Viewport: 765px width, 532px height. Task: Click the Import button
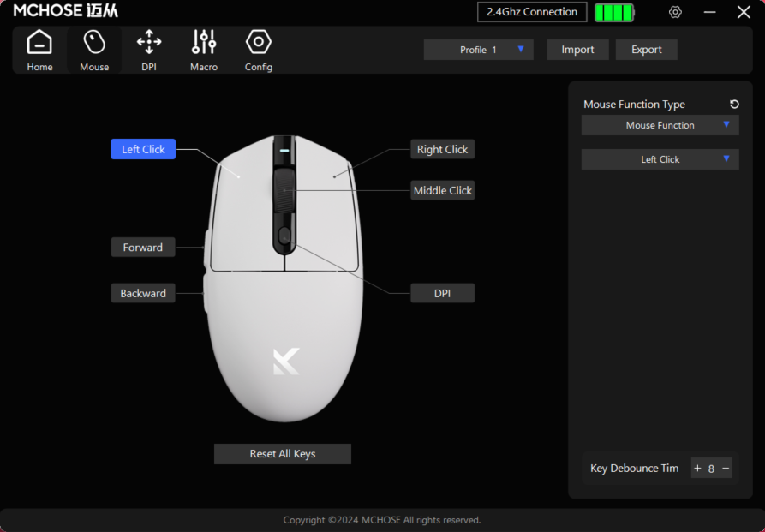coord(577,50)
